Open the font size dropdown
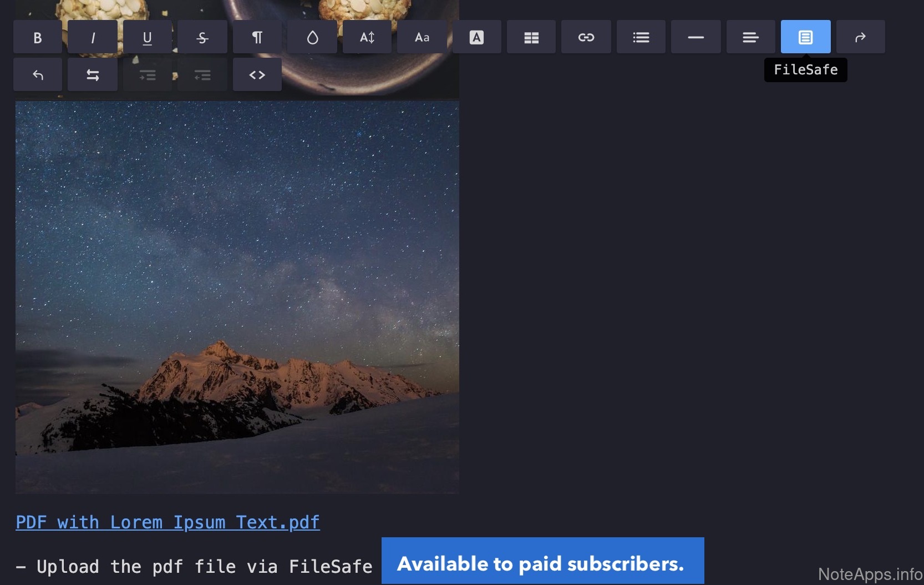The height and width of the screenshot is (585, 924). point(367,37)
